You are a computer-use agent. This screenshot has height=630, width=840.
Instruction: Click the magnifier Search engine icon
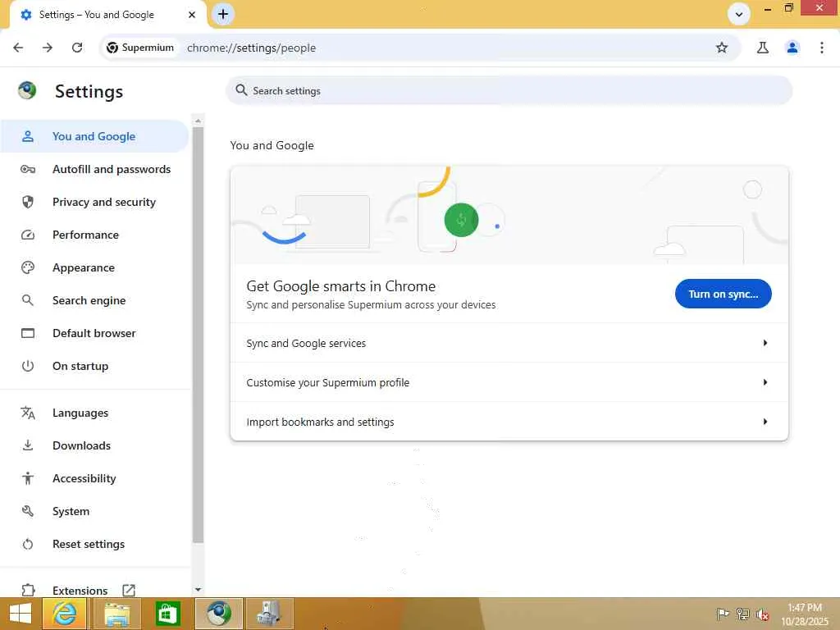(x=28, y=300)
